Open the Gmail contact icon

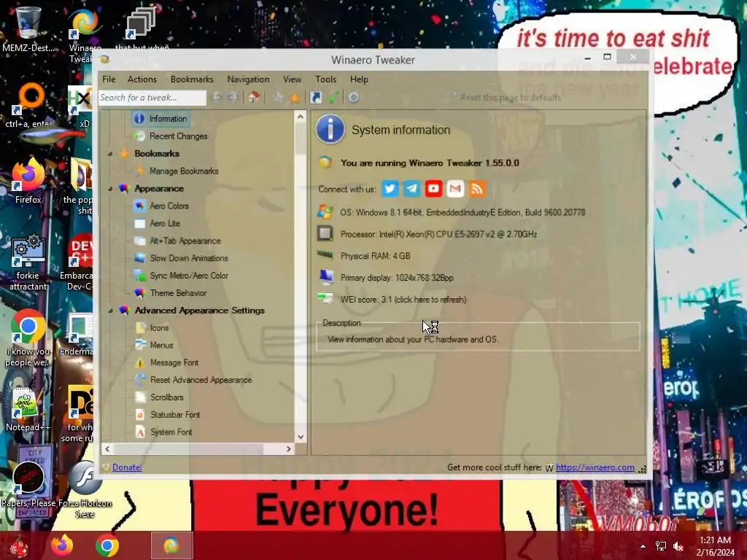455,189
